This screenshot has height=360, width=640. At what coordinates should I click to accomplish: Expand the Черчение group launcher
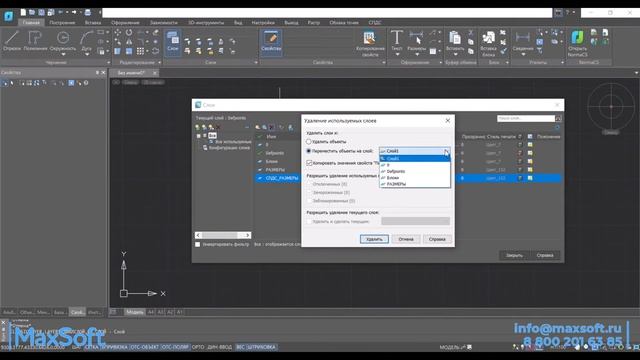[x=109, y=62]
